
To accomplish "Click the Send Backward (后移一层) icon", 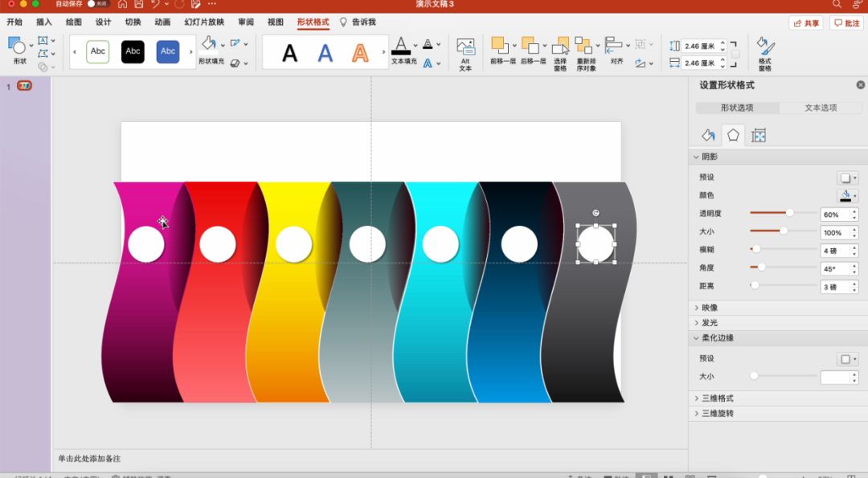I will click(530, 45).
